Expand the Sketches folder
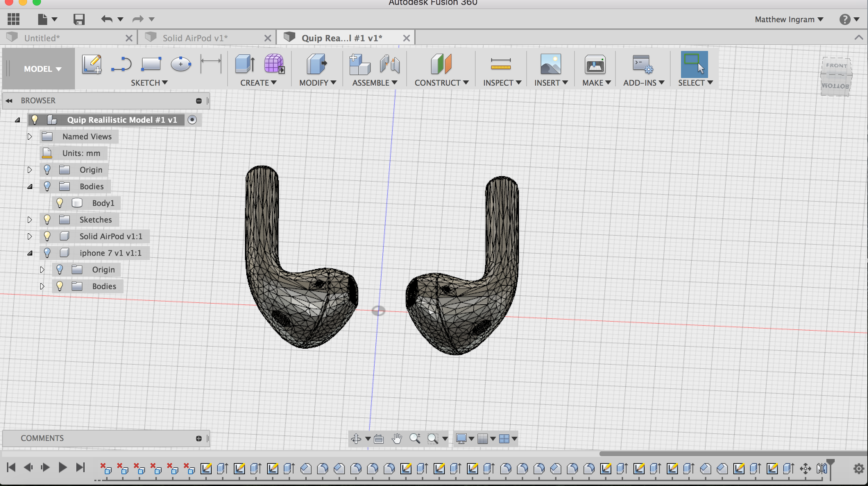This screenshot has height=486, width=868. point(29,219)
